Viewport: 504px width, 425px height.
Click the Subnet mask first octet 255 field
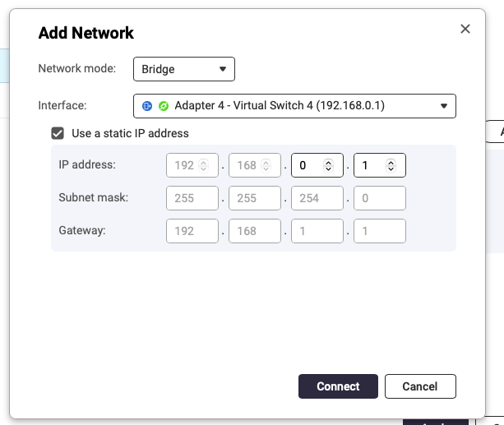click(x=192, y=198)
